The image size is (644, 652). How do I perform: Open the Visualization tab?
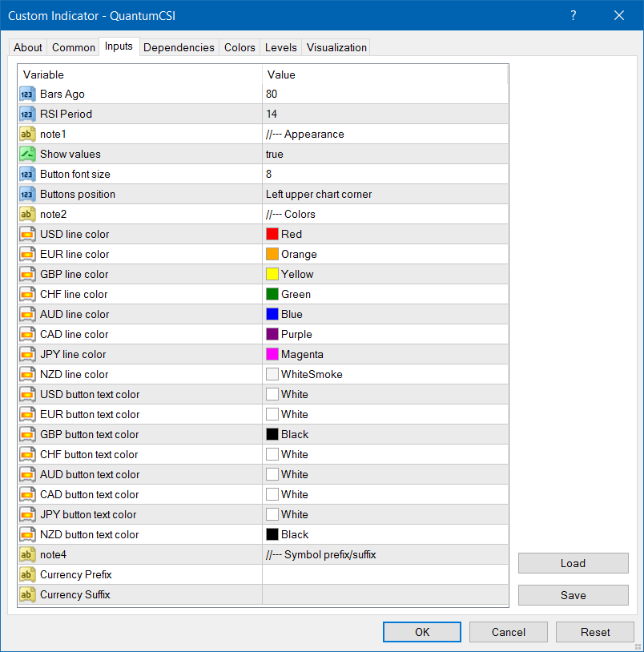coord(336,47)
